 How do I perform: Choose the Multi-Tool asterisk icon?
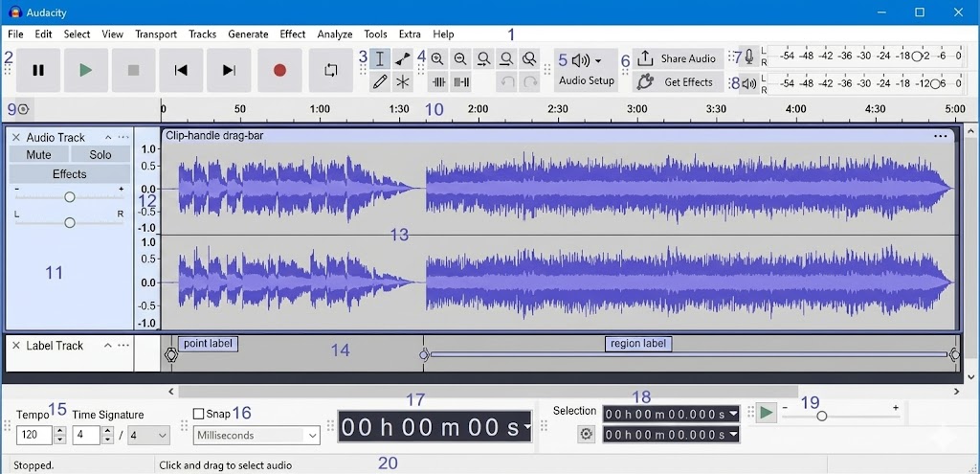pos(403,82)
